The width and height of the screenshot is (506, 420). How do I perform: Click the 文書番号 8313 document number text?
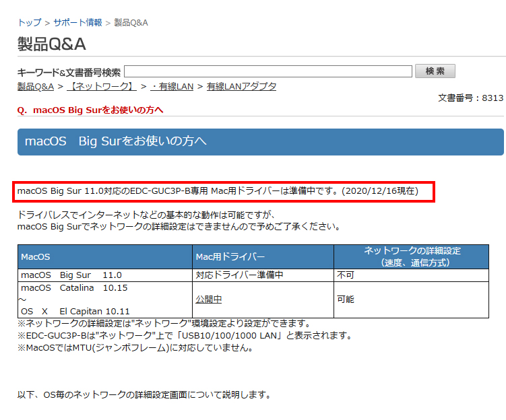coord(470,98)
